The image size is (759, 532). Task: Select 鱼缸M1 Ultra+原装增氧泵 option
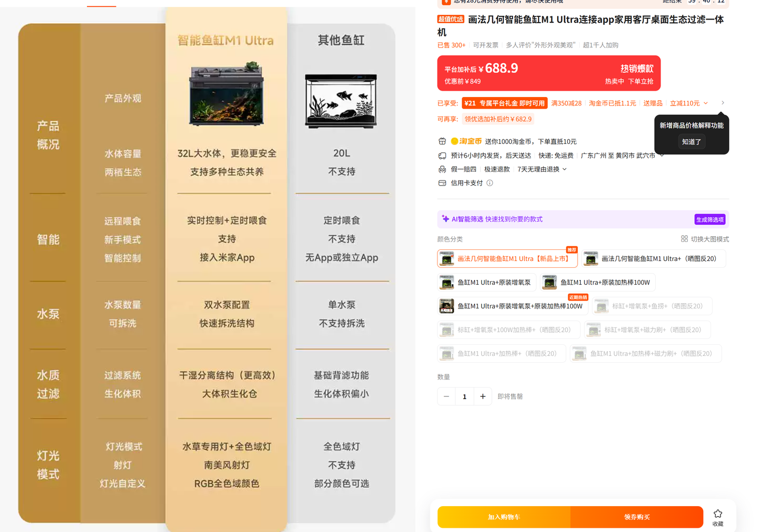[487, 283]
